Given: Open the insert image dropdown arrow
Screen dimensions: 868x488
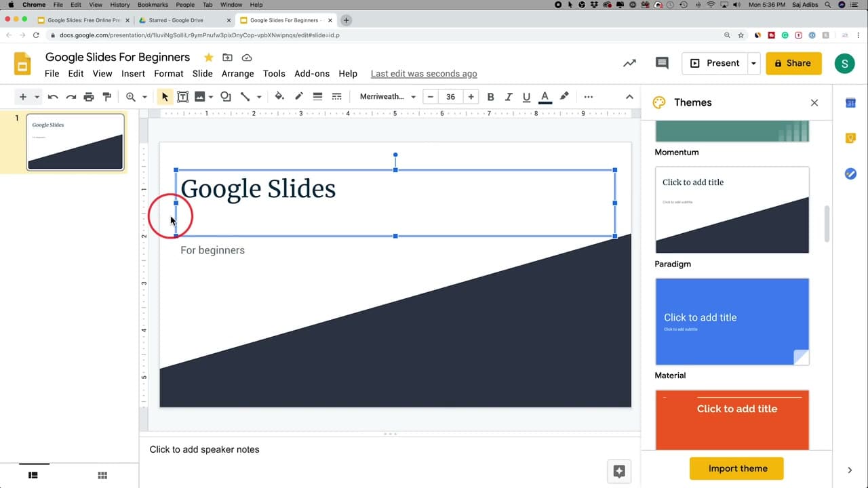Looking at the screenshot, I should (x=211, y=97).
